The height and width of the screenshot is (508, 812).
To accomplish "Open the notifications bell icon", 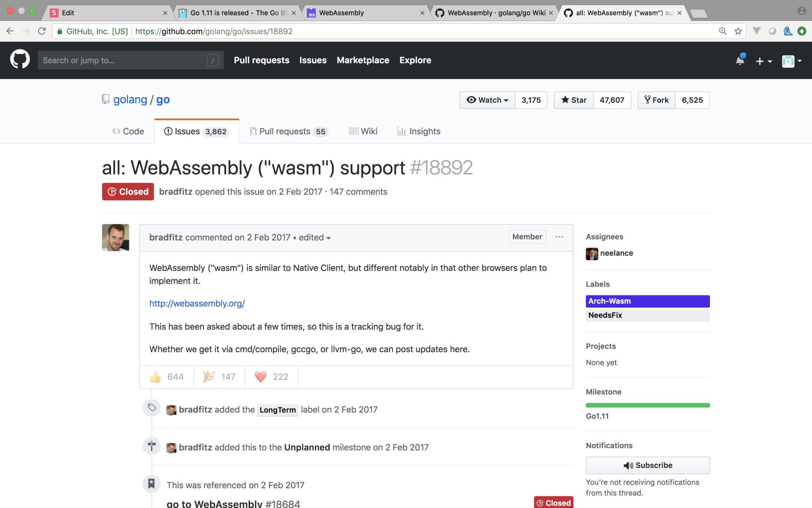I will [739, 60].
